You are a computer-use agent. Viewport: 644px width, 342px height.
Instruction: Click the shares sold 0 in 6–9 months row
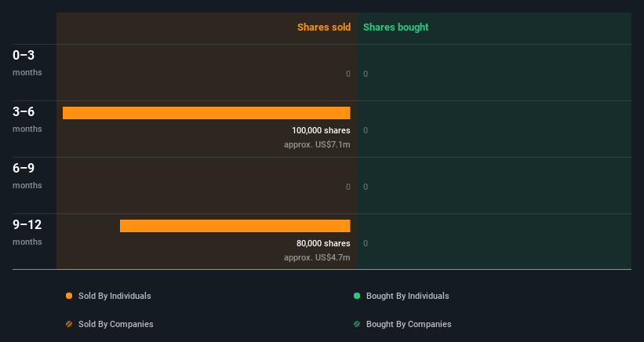(347, 187)
